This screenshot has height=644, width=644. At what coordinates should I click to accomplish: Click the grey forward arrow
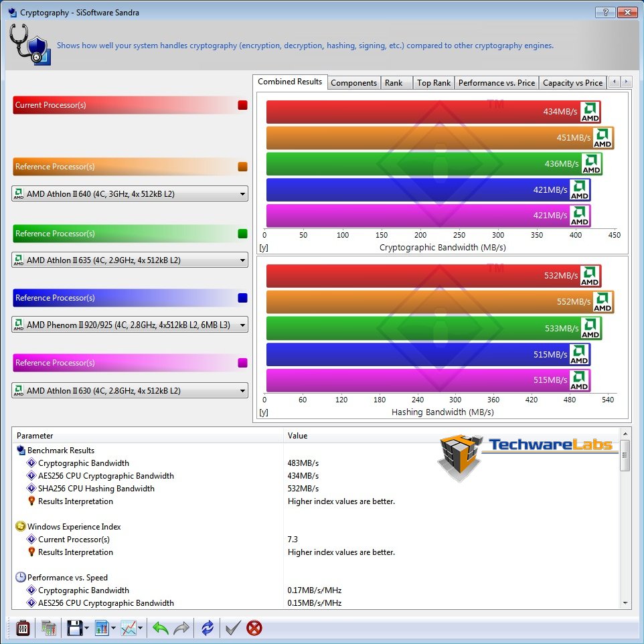click(181, 627)
